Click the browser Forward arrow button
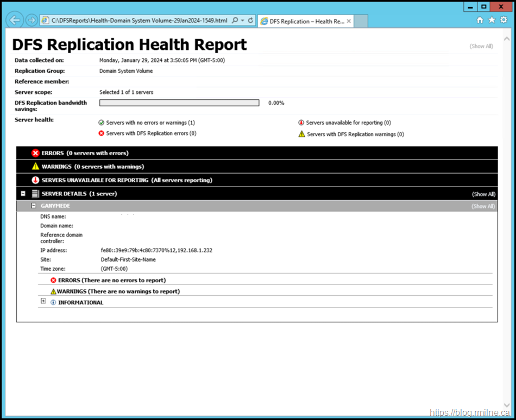This screenshot has width=516, height=420. 32,20
